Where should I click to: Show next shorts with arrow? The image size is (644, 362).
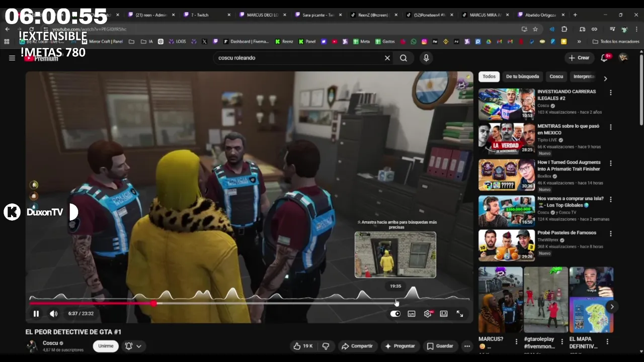coord(612,307)
